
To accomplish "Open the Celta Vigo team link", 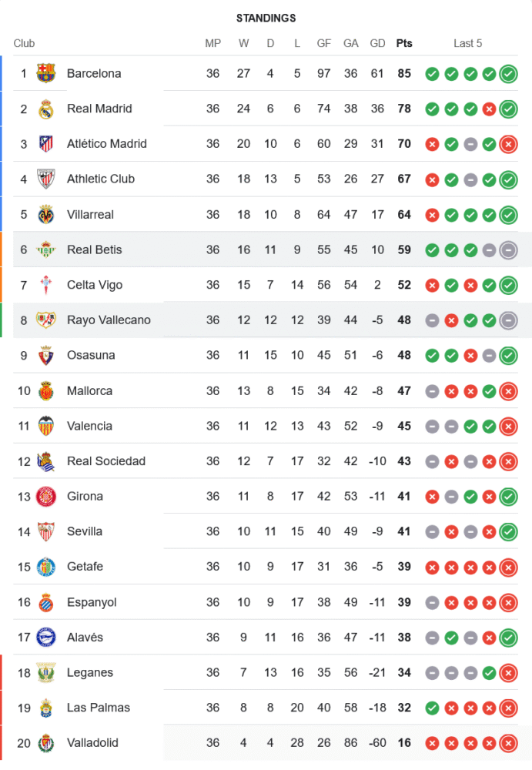I will point(95,286).
